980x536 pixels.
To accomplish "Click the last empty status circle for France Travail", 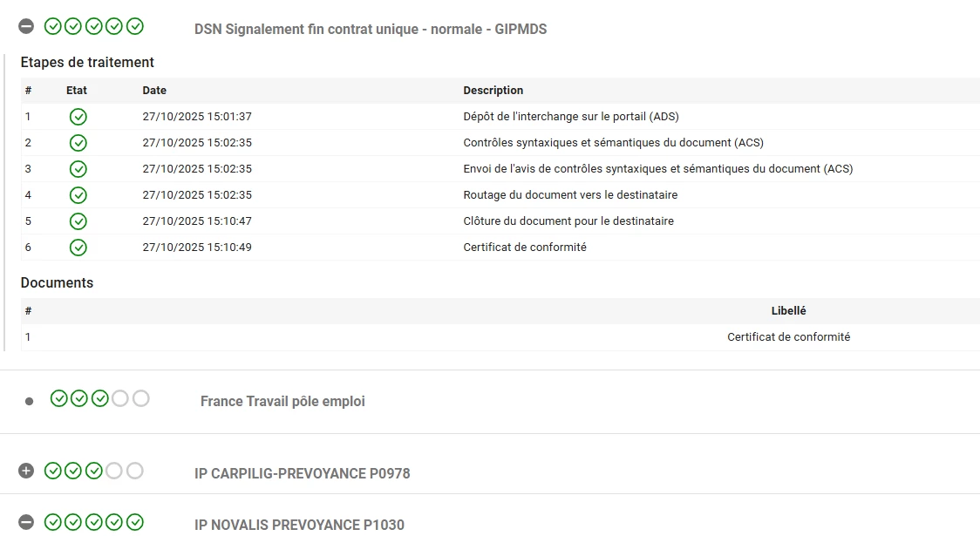I will 141,398.
